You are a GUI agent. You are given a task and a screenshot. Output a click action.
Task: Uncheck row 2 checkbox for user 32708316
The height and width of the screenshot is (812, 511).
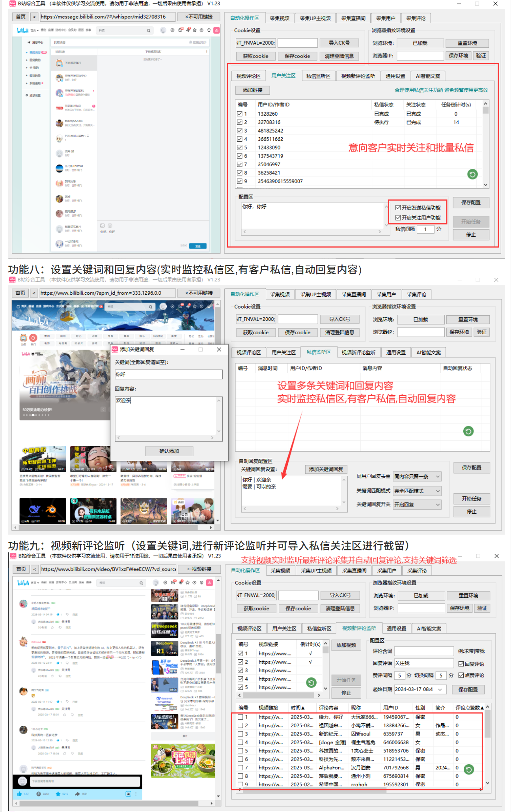click(240, 122)
